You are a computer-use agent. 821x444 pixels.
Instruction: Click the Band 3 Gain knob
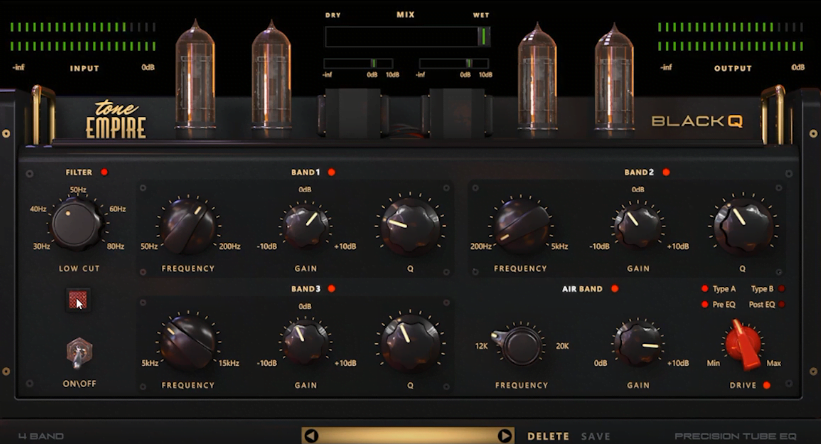click(x=305, y=343)
